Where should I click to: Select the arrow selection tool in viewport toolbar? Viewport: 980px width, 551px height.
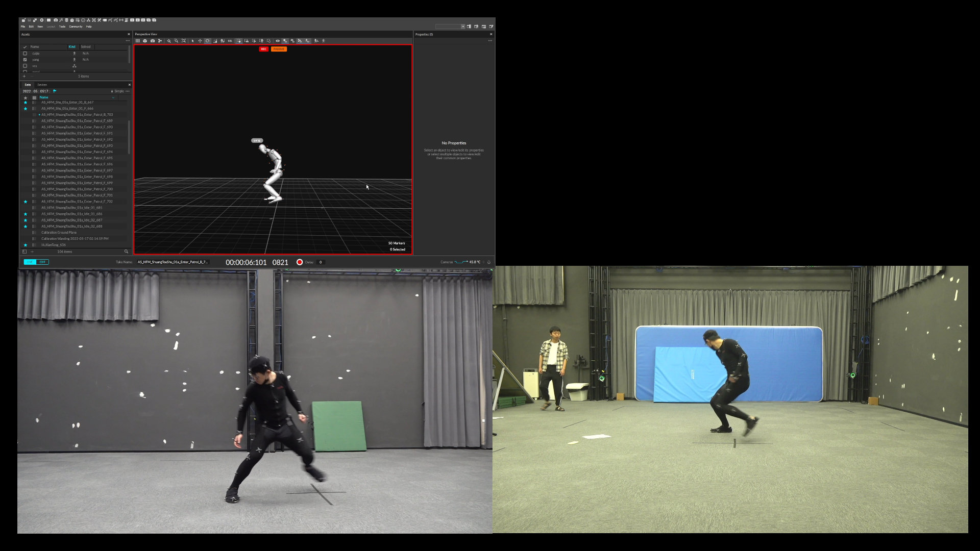[193, 41]
